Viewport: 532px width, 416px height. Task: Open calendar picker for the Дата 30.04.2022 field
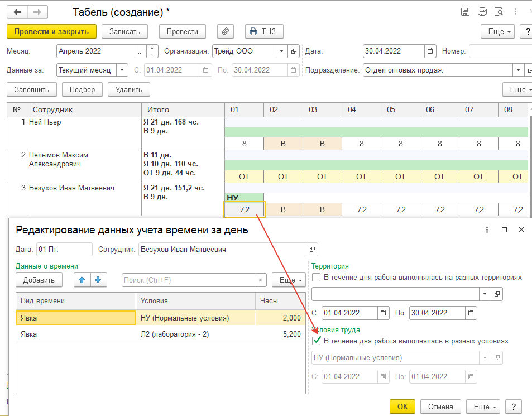pyautogui.click(x=430, y=51)
